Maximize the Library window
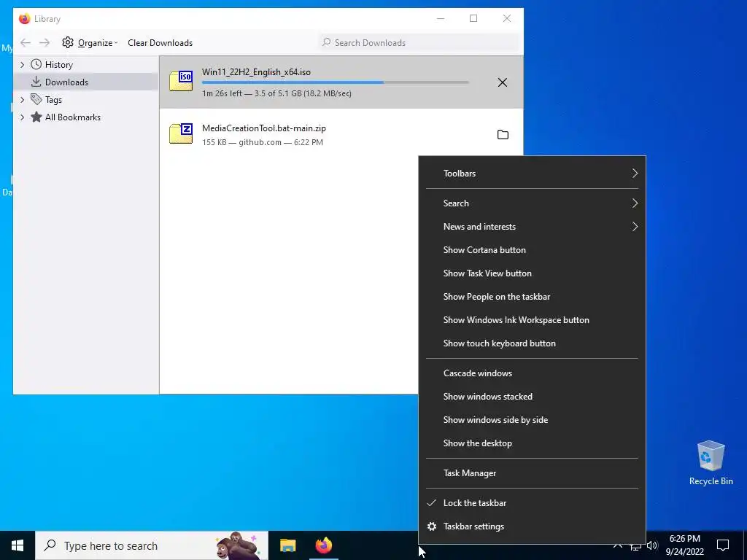747x560 pixels. [473, 18]
